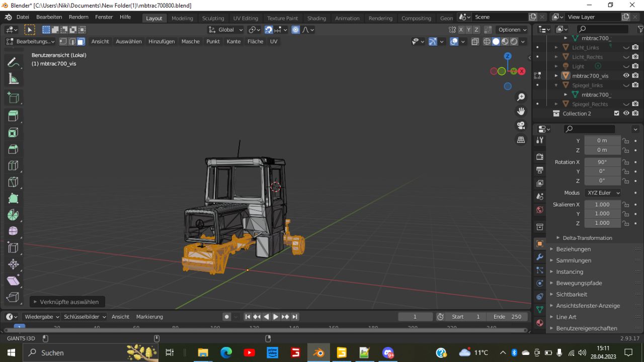Toggle visibility of Collection 2
The width and height of the screenshot is (644, 362).
pos(626,113)
